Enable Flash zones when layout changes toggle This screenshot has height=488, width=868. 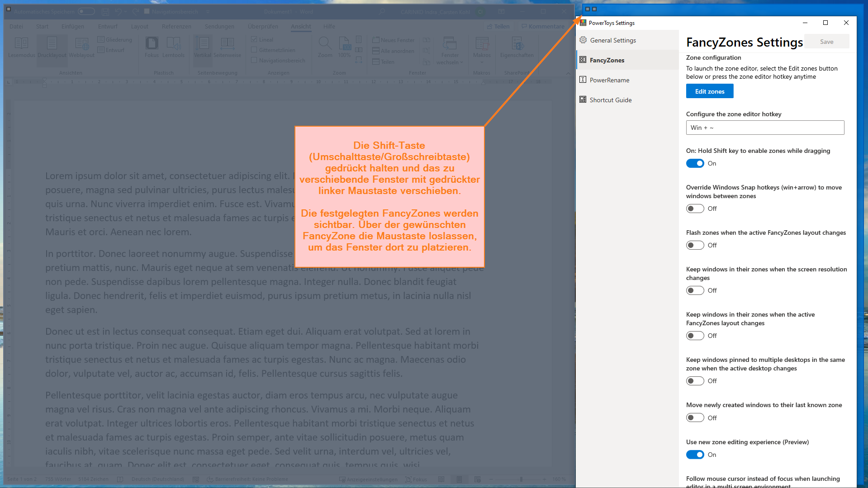click(695, 245)
